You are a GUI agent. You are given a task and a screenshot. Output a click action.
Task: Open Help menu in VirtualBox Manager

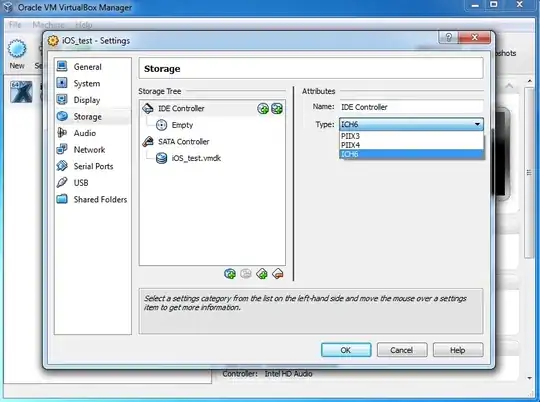(x=84, y=25)
